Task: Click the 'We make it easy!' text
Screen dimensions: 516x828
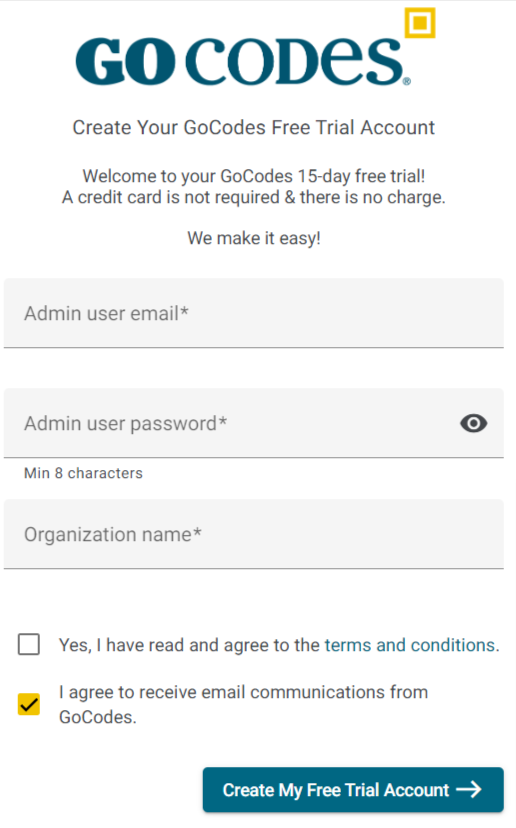Action: 254,238
